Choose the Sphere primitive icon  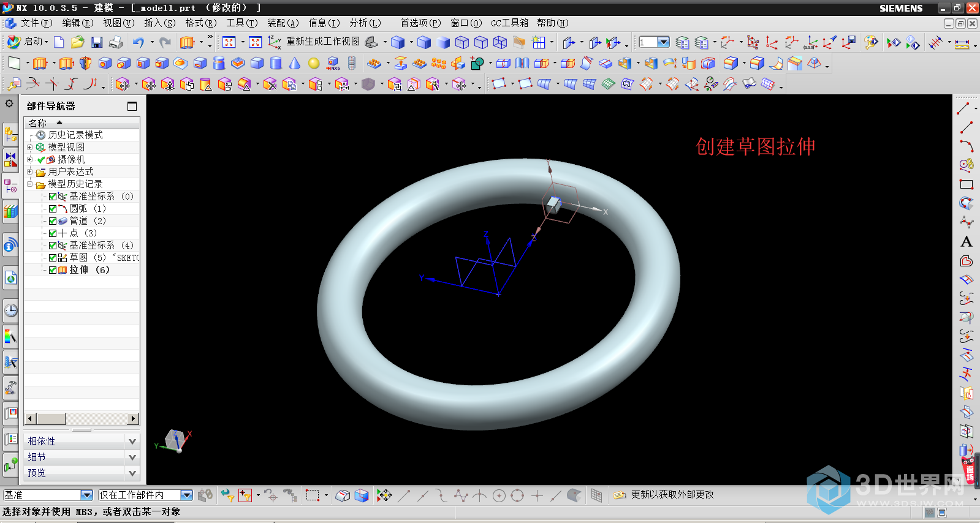click(x=314, y=63)
